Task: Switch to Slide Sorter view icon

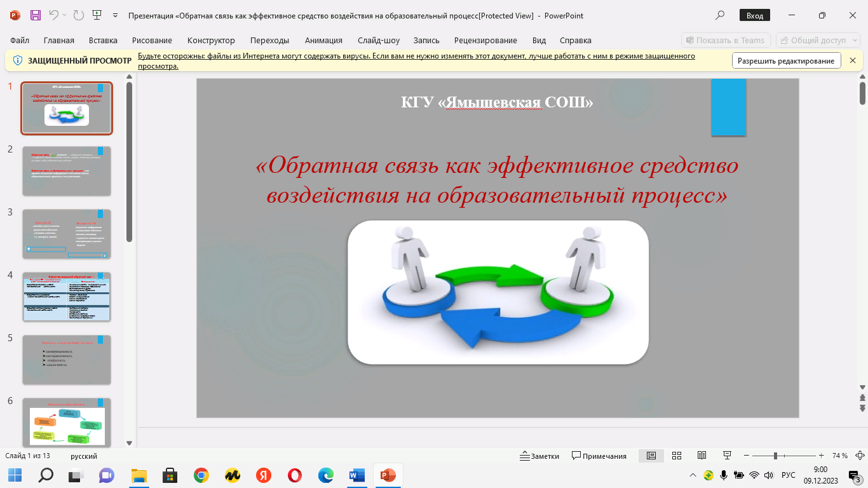Action: tap(676, 456)
